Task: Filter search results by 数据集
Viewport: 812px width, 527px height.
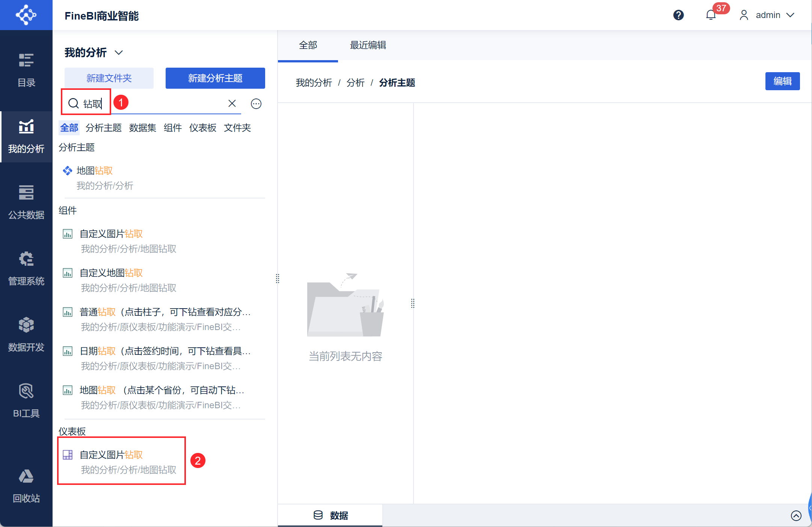Action: click(x=143, y=128)
